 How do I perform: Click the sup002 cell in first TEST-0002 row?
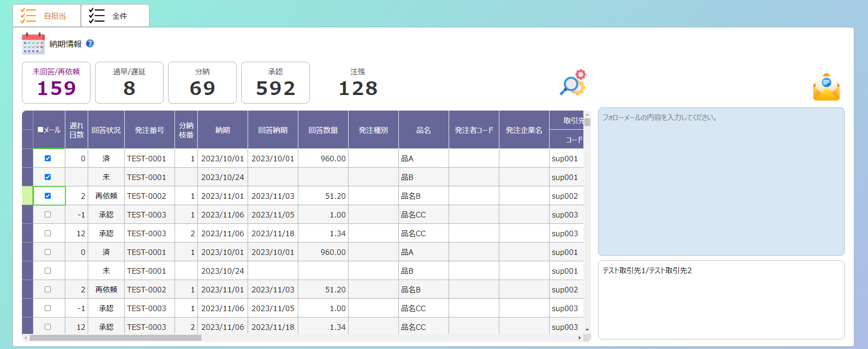pyautogui.click(x=566, y=196)
